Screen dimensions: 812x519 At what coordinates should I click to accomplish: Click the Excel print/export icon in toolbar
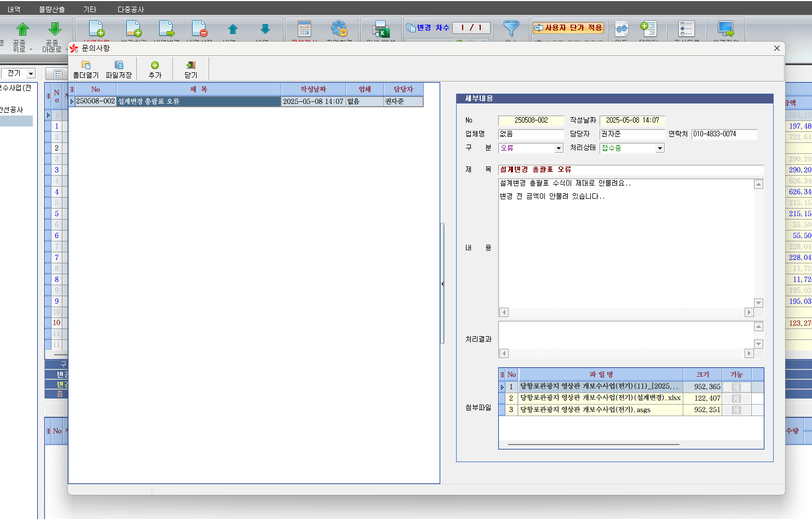(x=381, y=29)
